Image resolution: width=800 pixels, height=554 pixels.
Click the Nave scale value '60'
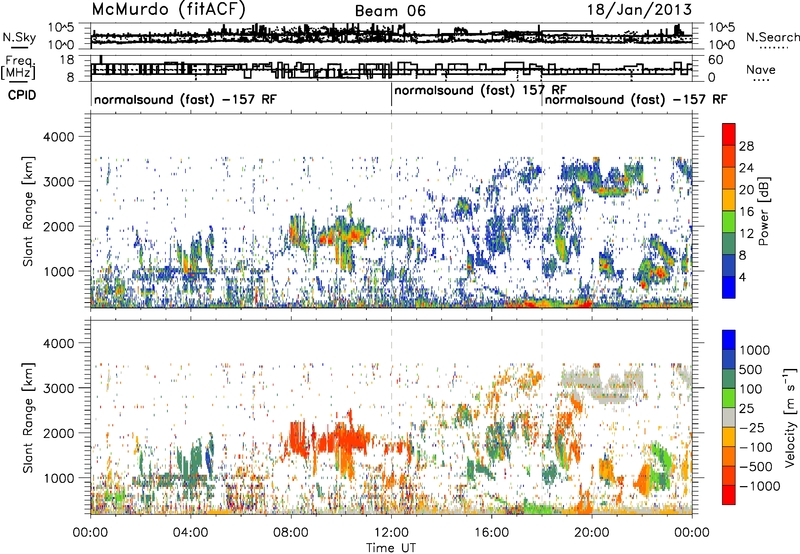click(x=716, y=60)
